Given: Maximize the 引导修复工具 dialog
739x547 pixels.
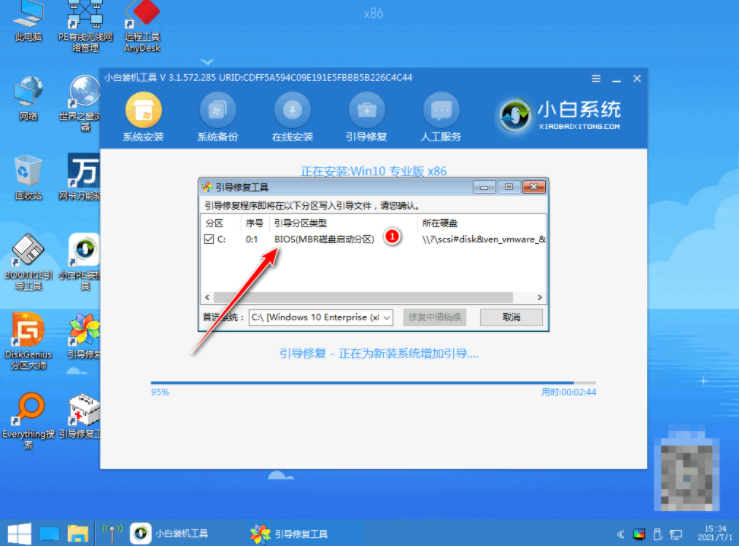Looking at the screenshot, I should [509, 187].
